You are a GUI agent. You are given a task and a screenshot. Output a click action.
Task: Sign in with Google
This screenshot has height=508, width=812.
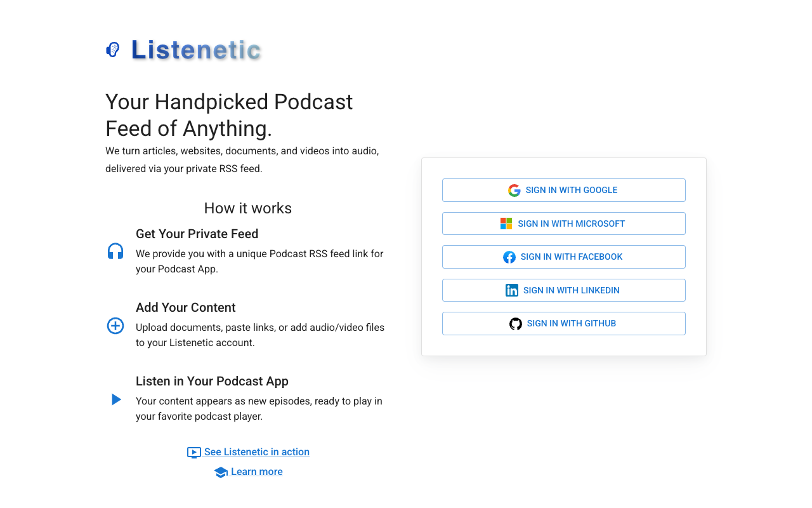pyautogui.click(x=563, y=190)
